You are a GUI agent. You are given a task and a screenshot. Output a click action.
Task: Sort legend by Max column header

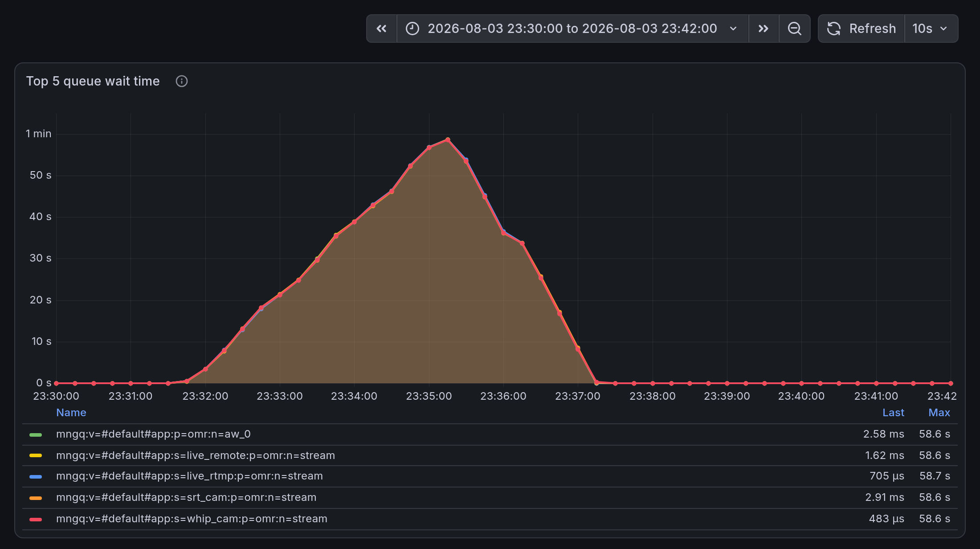939,413
